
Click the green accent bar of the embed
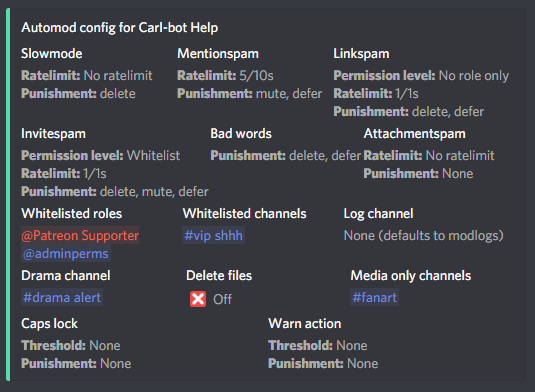pyautogui.click(x=8, y=194)
